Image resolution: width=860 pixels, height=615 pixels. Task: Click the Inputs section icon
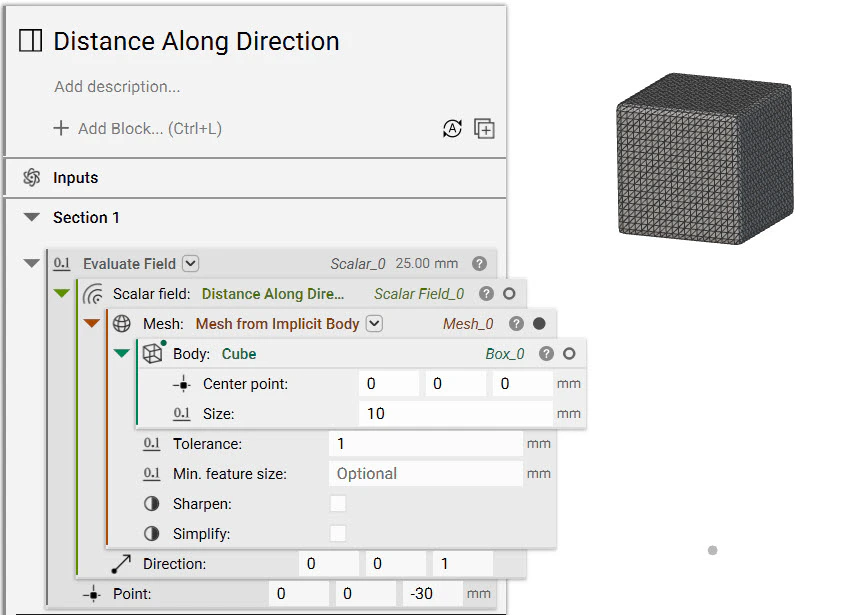[x=31, y=178]
